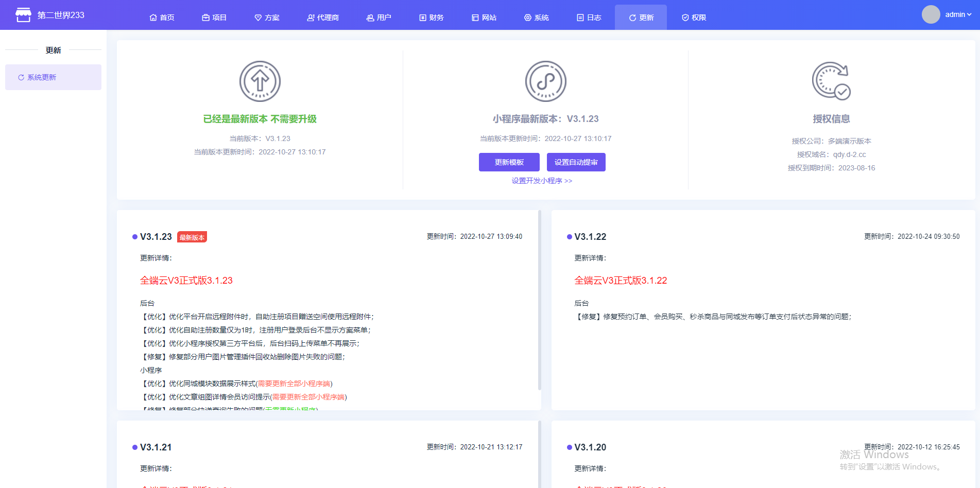Click the 全端云V3正式版3.1.23 red title

(x=186, y=281)
